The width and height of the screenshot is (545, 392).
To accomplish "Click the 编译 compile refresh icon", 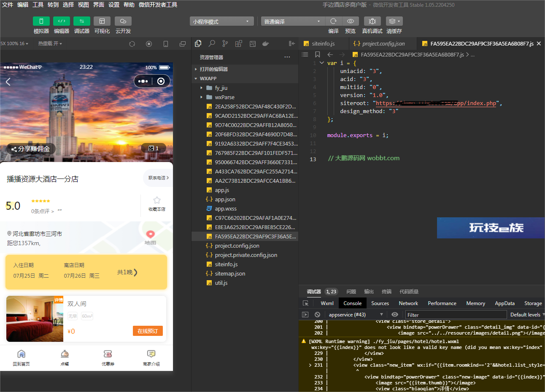I will tap(333, 21).
